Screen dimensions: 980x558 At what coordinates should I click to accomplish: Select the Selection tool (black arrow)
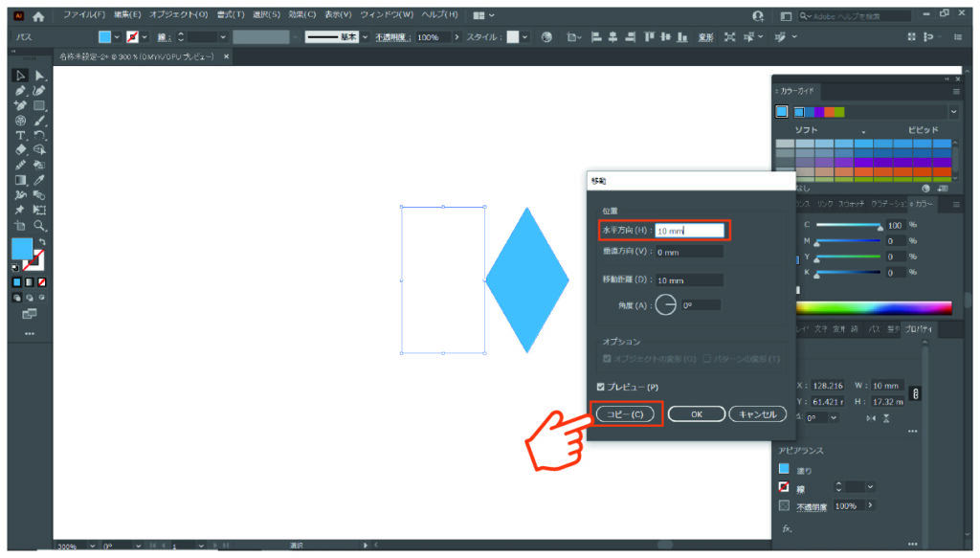click(20, 76)
